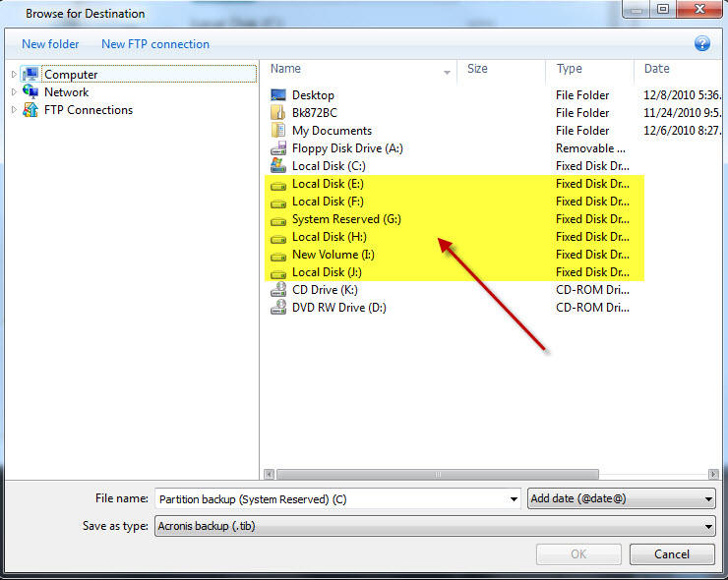728x580 pixels.
Task: Click the Local Disk (E:) drive icon
Action: point(278,186)
